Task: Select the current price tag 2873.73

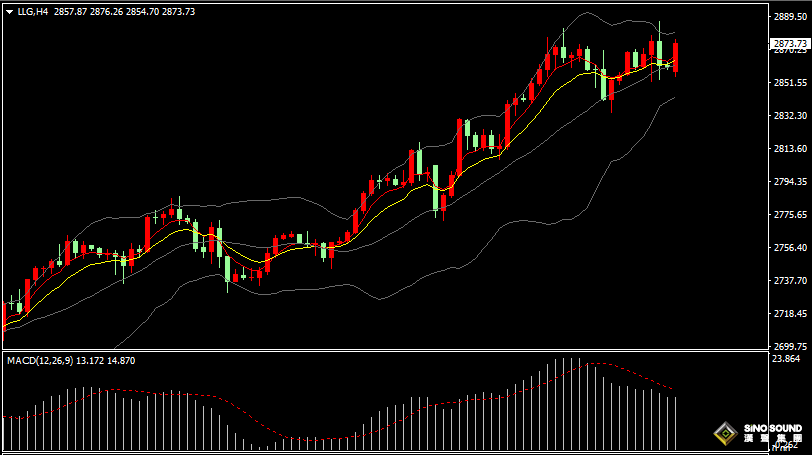Action: pyautogui.click(x=790, y=44)
